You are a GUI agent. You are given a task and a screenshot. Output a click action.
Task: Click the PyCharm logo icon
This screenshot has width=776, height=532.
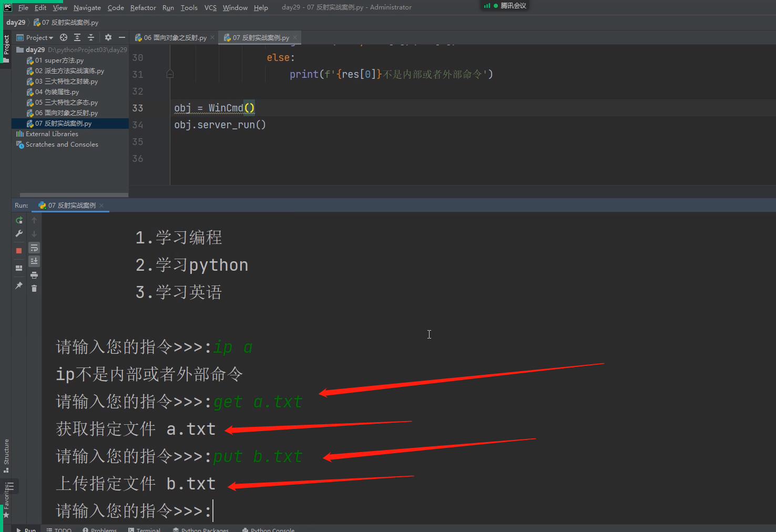(x=7, y=7)
